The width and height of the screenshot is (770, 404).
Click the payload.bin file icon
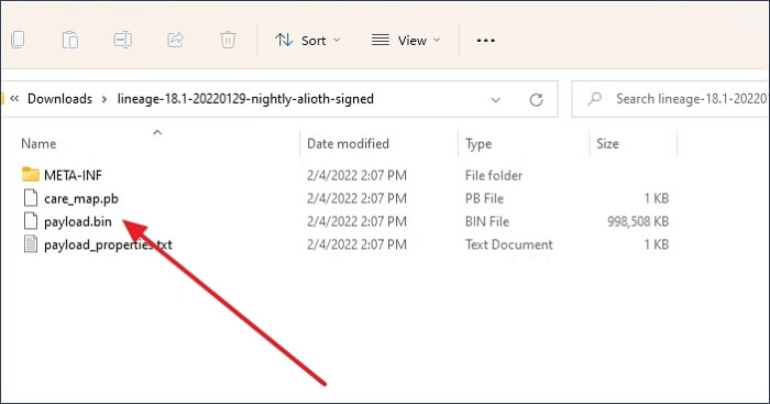pyautogui.click(x=29, y=221)
